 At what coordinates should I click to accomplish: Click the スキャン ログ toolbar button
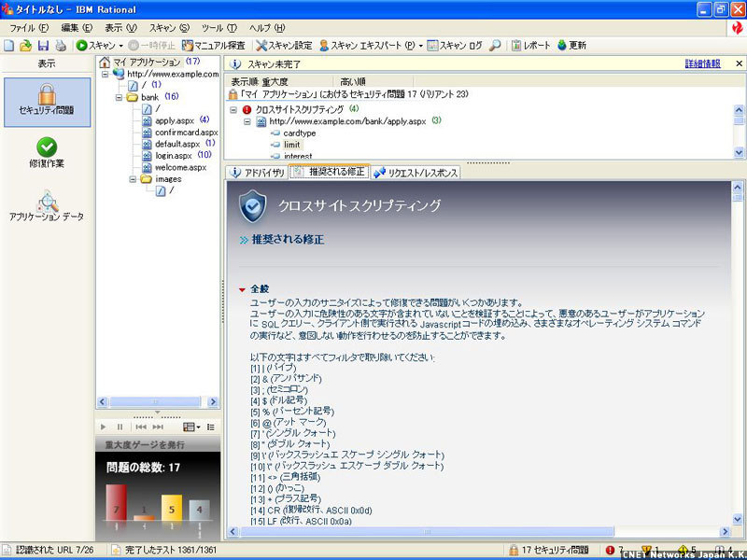[x=456, y=45]
